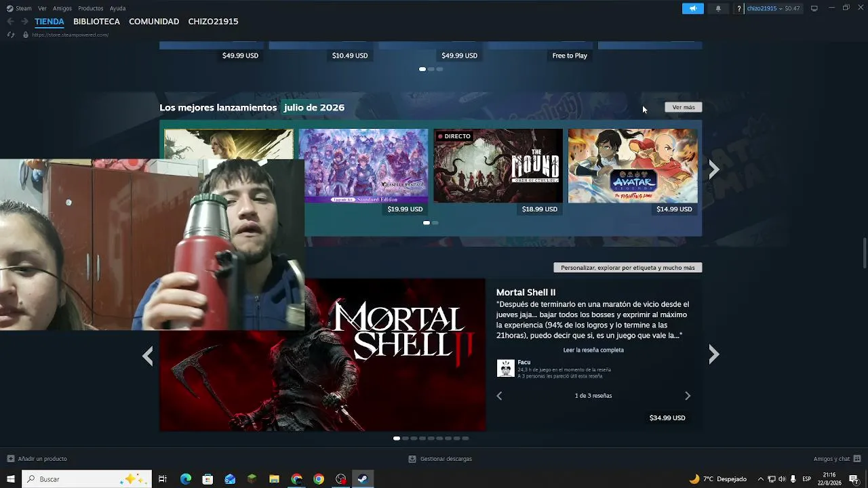The width and height of the screenshot is (868, 488).
Task: Click the store page vertical scrollbar thumb
Action: [x=865, y=253]
